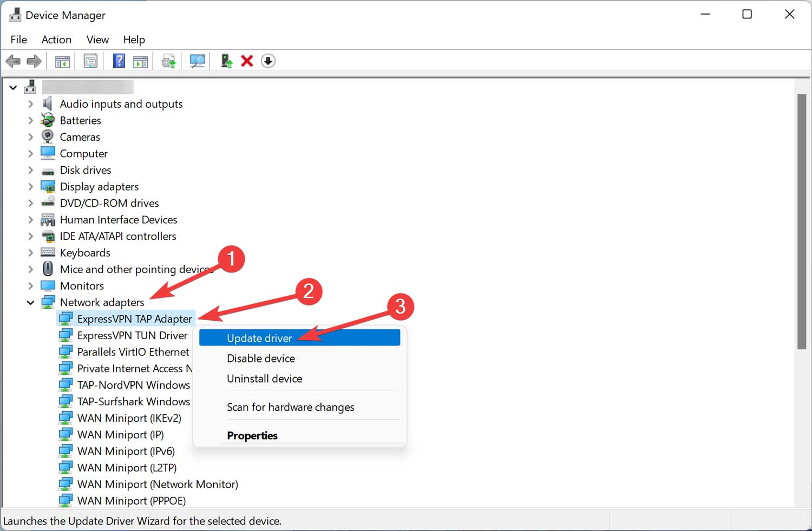Select Update driver from the context menu

pyautogui.click(x=259, y=338)
